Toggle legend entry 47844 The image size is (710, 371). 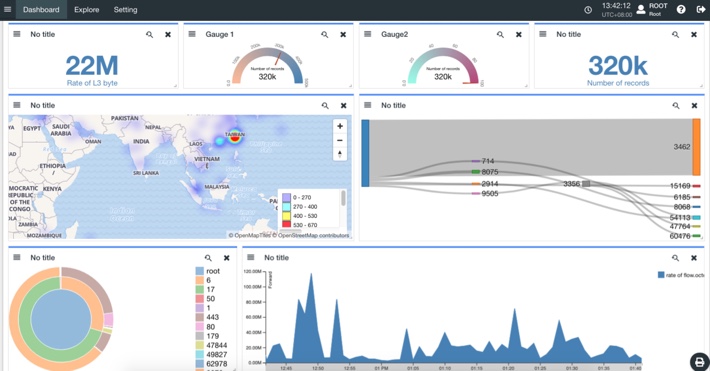[x=211, y=345]
